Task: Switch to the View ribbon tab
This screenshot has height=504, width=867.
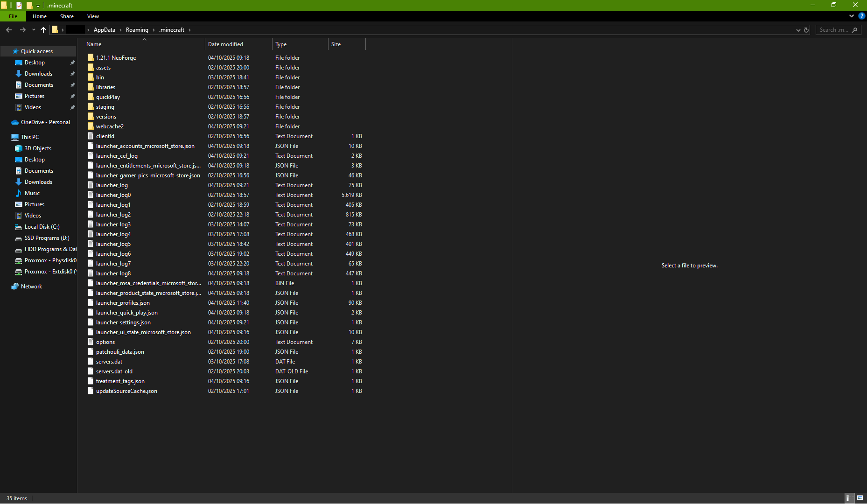Action: tap(93, 16)
